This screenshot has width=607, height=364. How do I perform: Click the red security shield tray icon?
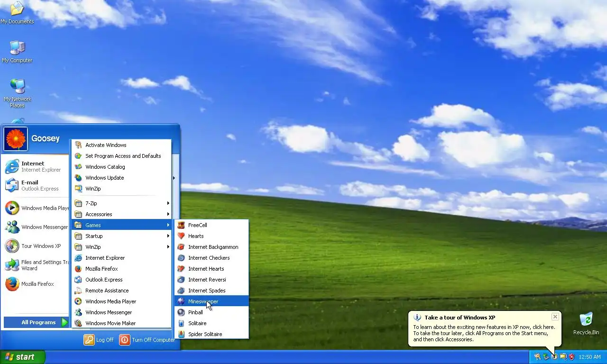tap(571, 357)
